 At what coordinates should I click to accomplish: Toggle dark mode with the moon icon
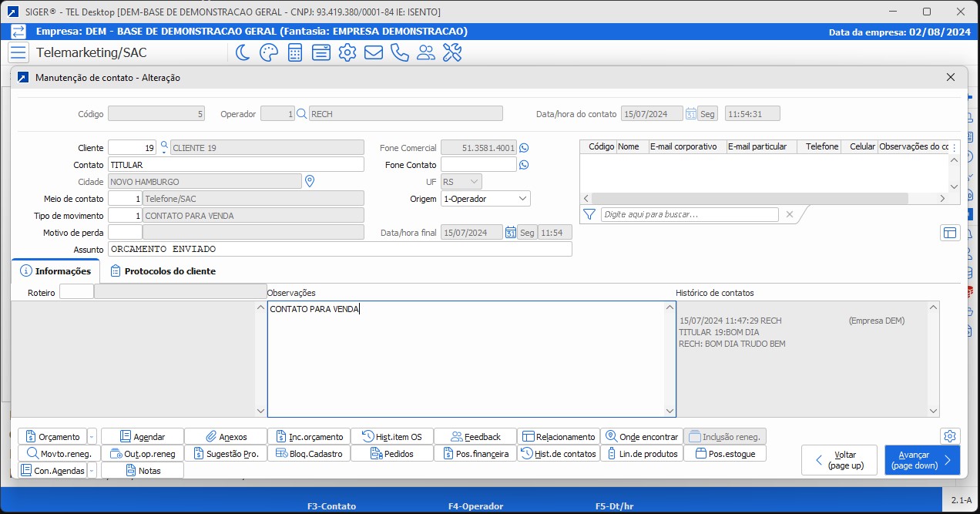242,52
